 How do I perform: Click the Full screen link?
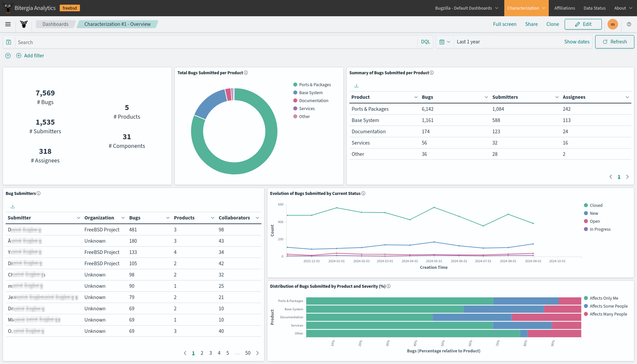pyautogui.click(x=504, y=24)
